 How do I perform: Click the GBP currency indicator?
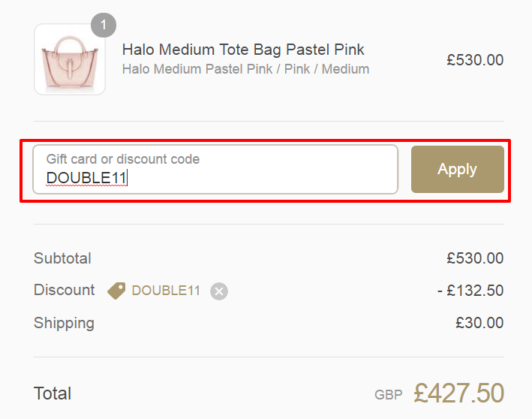(x=389, y=395)
